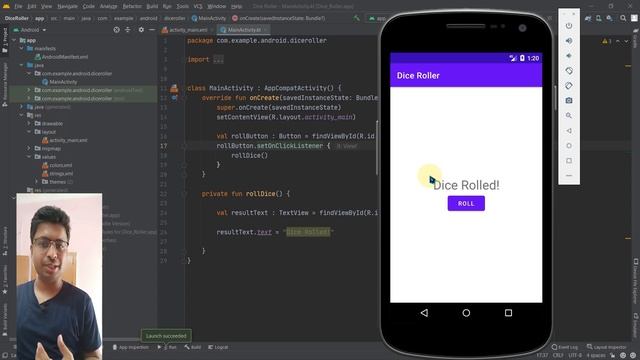
Task: Click the editor vertical scrollbar beside the emulator
Action: click(x=377, y=148)
